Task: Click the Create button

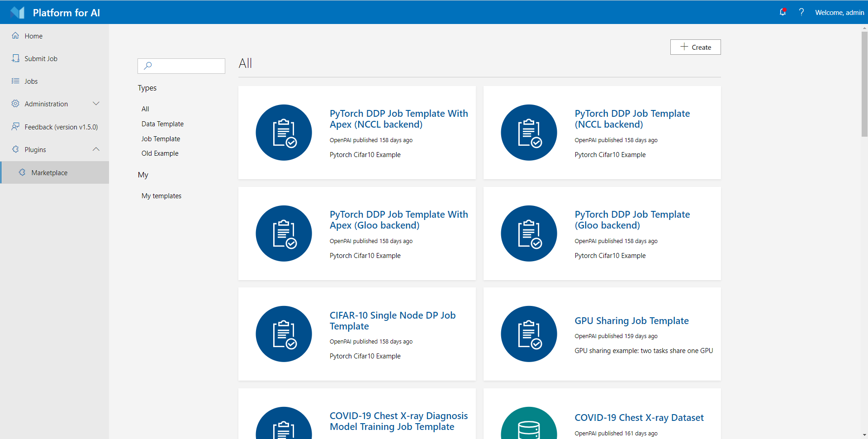Action: pyautogui.click(x=695, y=47)
